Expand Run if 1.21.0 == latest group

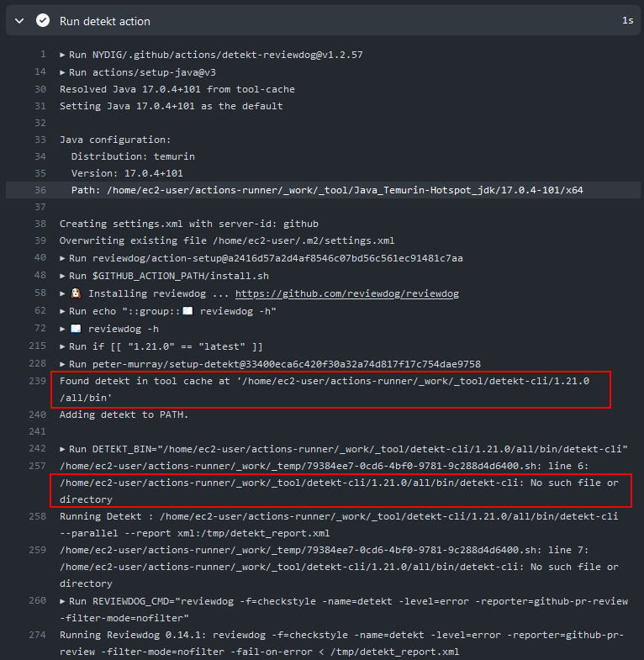[x=62, y=346]
